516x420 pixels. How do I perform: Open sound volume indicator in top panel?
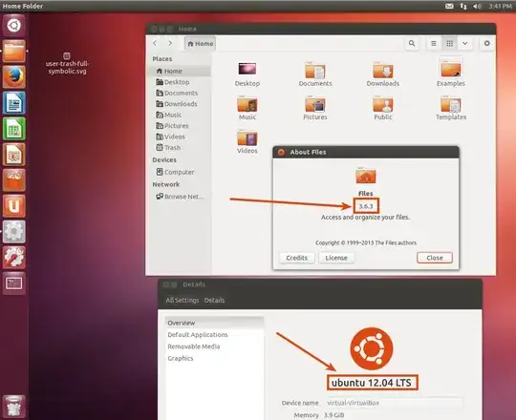477,6
